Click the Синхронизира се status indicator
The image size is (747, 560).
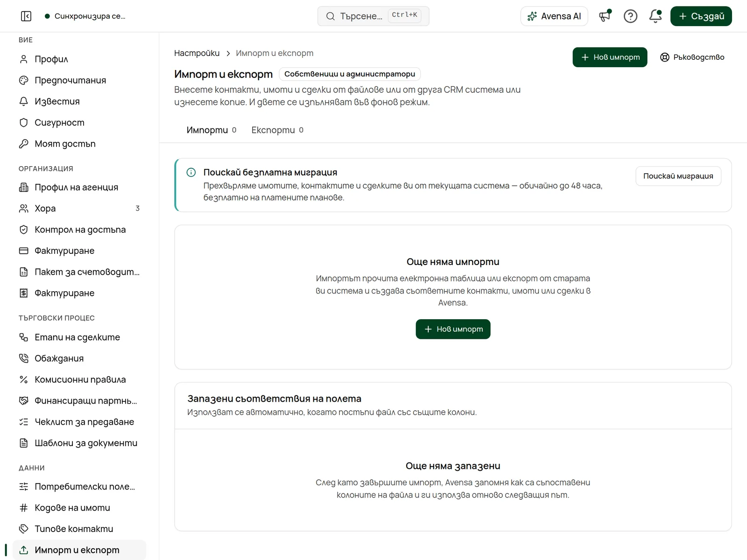85,16
